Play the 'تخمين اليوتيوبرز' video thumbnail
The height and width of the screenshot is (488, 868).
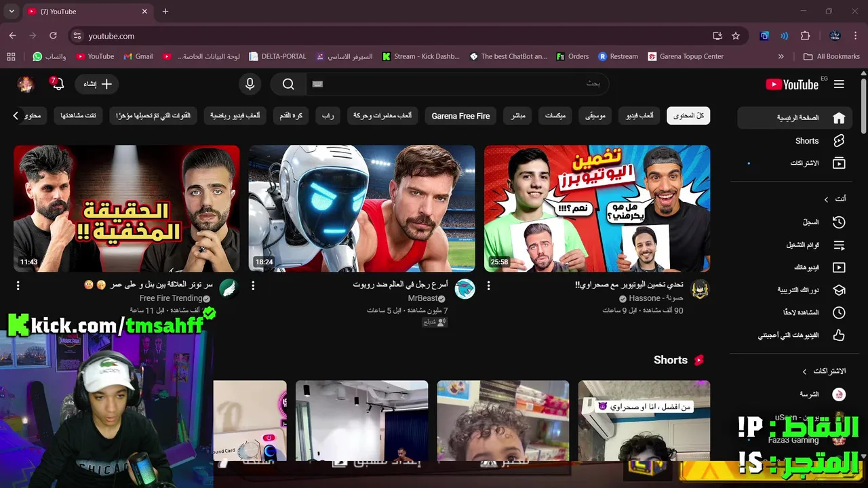597,208
